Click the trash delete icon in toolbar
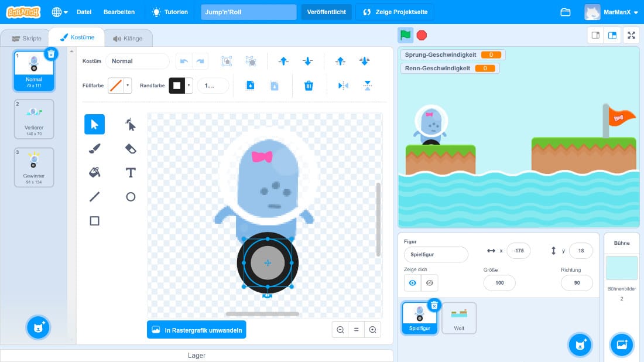The width and height of the screenshot is (644, 362). click(309, 86)
